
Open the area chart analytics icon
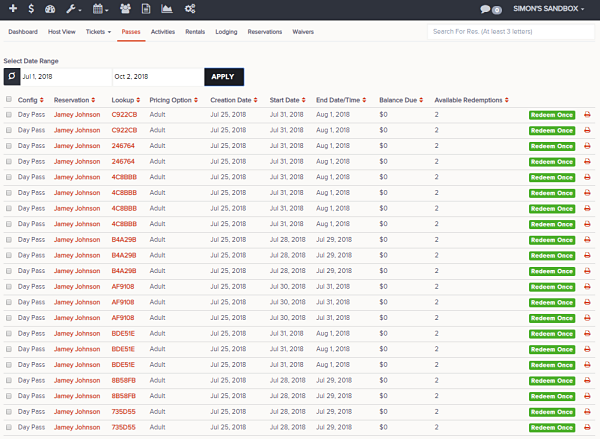click(167, 9)
